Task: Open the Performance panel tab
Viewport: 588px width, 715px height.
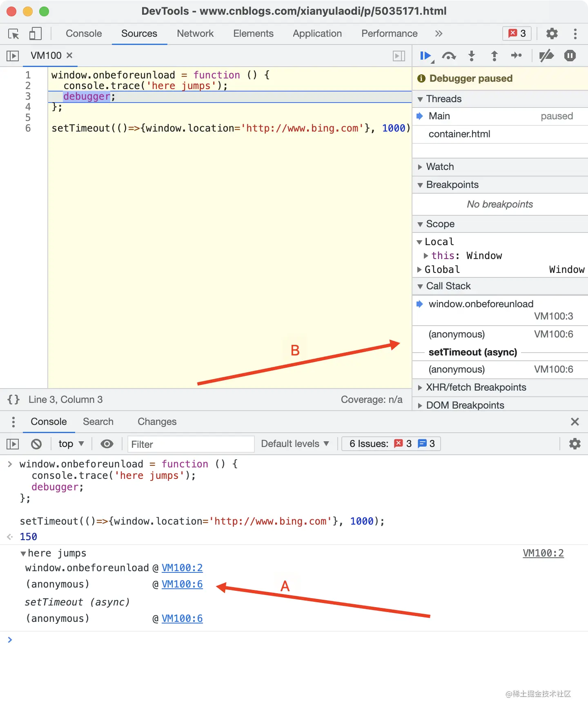Action: point(390,34)
